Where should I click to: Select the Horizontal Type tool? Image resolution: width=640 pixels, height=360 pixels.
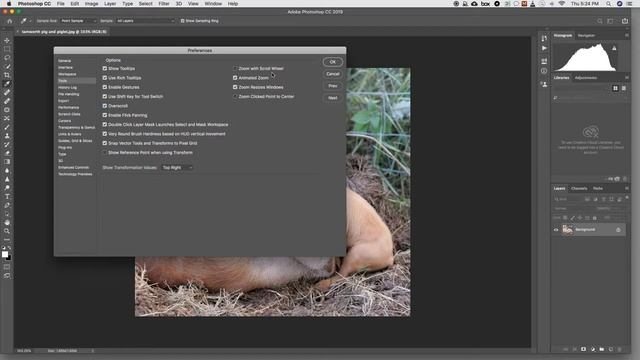tap(7, 197)
